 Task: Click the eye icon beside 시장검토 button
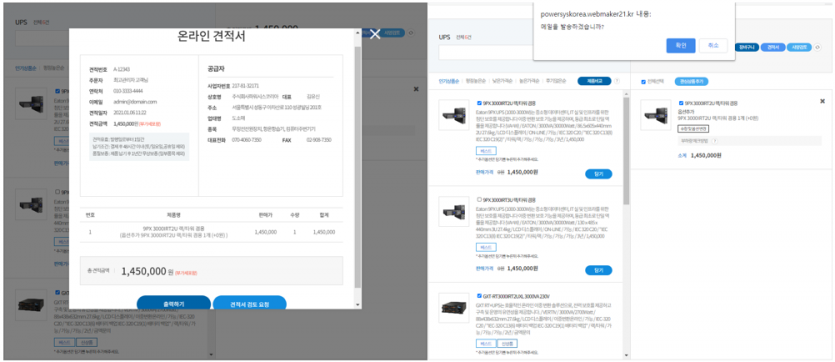(x=818, y=47)
